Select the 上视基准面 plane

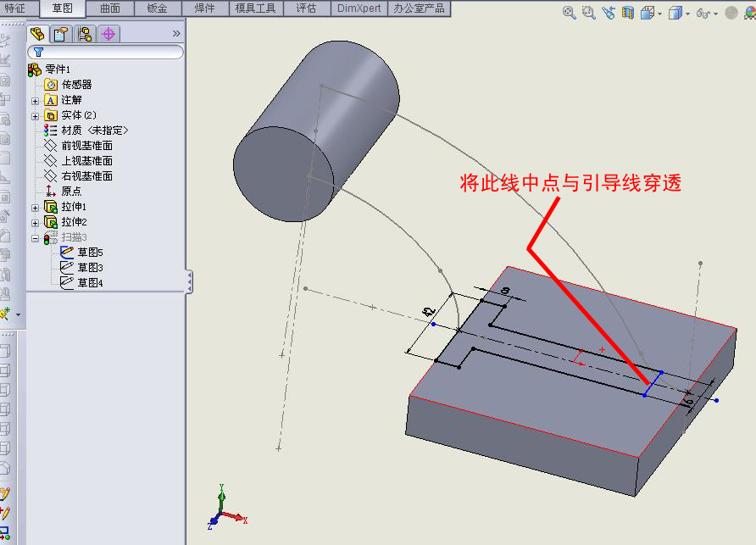click(x=78, y=160)
